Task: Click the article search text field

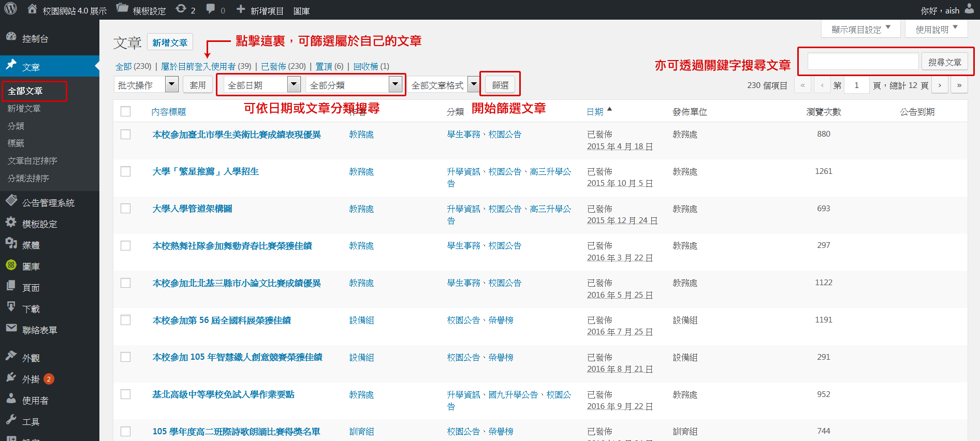Action: (862, 62)
